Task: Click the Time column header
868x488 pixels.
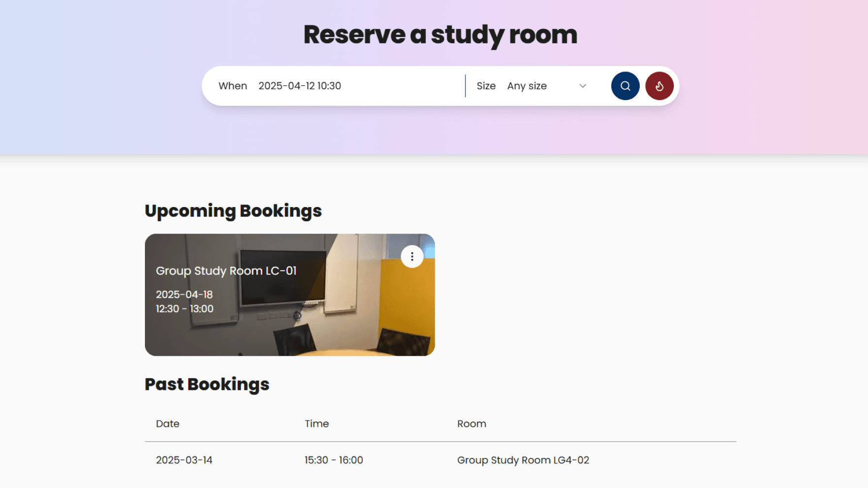Action: (317, 423)
